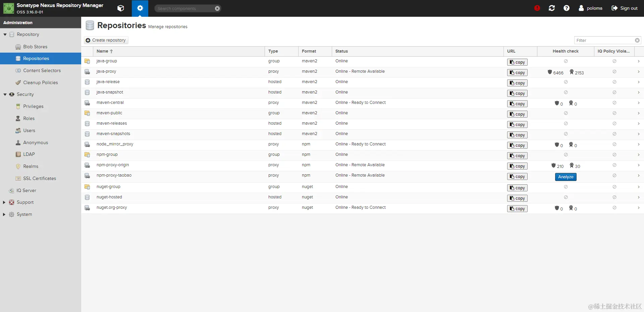Click the red system alert icon
644x312 pixels.
pos(537,8)
